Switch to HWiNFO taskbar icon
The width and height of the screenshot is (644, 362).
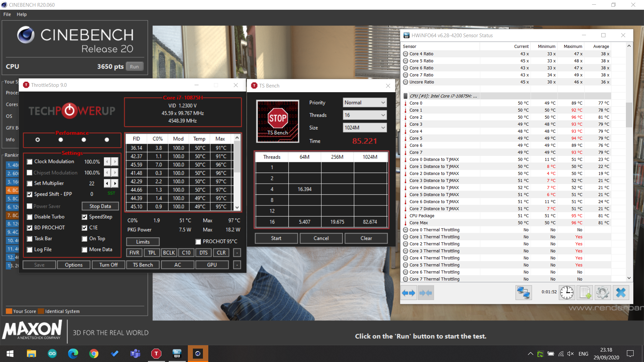click(x=177, y=354)
